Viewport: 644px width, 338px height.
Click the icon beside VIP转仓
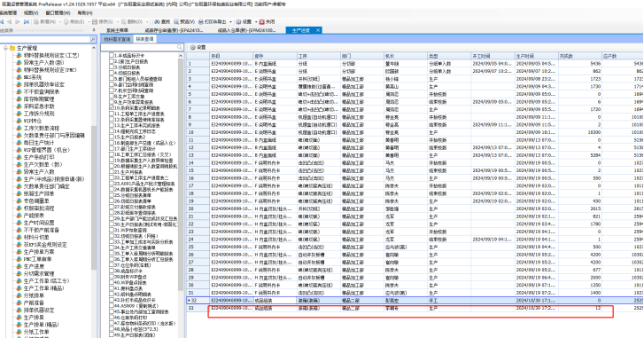point(19,121)
